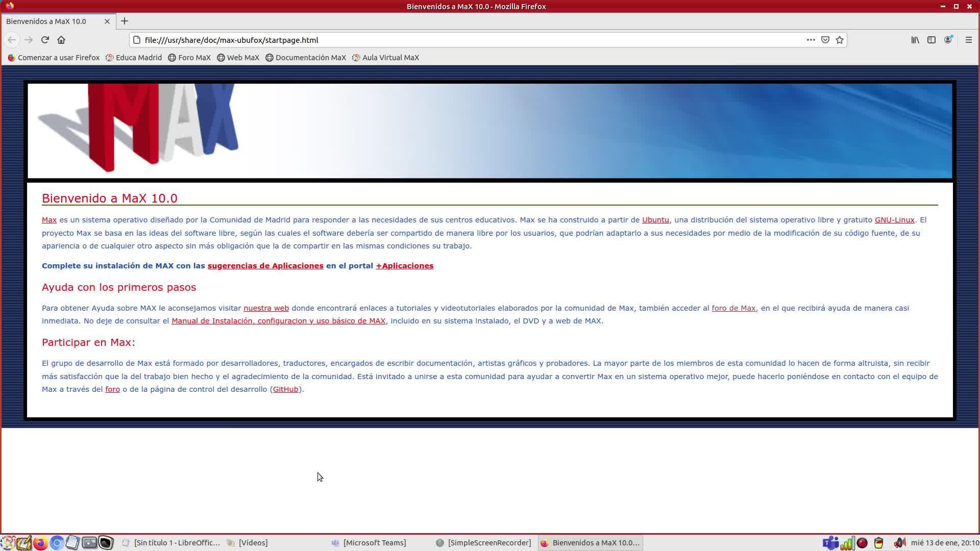Open the Firefox Account icon
Screen dimensions: 980x551
(948, 40)
